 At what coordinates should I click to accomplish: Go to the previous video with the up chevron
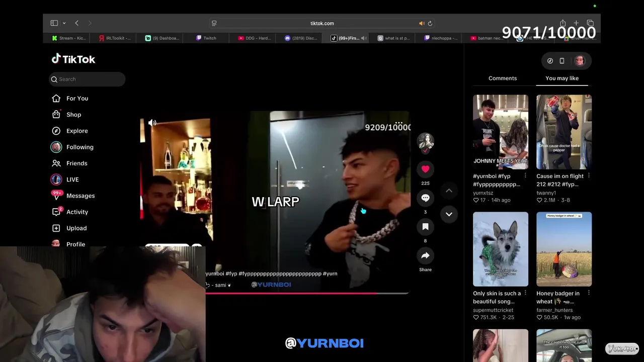tap(449, 191)
